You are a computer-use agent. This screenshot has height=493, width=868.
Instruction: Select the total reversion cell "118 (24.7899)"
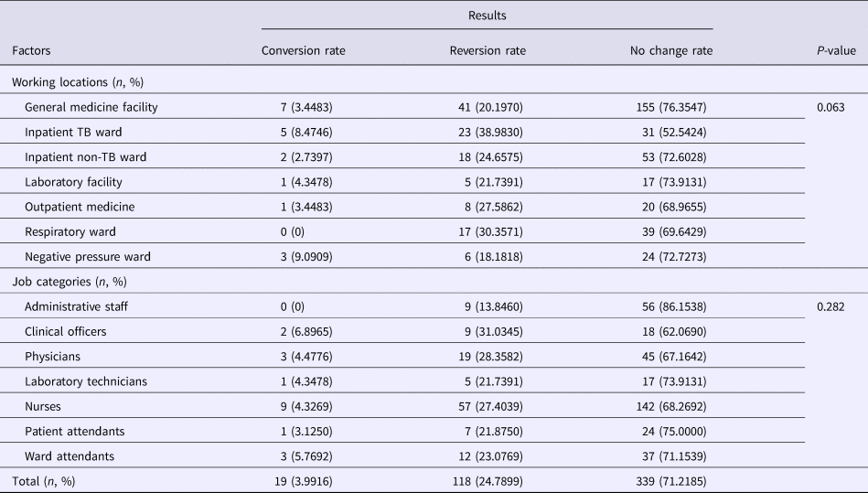coord(486,479)
